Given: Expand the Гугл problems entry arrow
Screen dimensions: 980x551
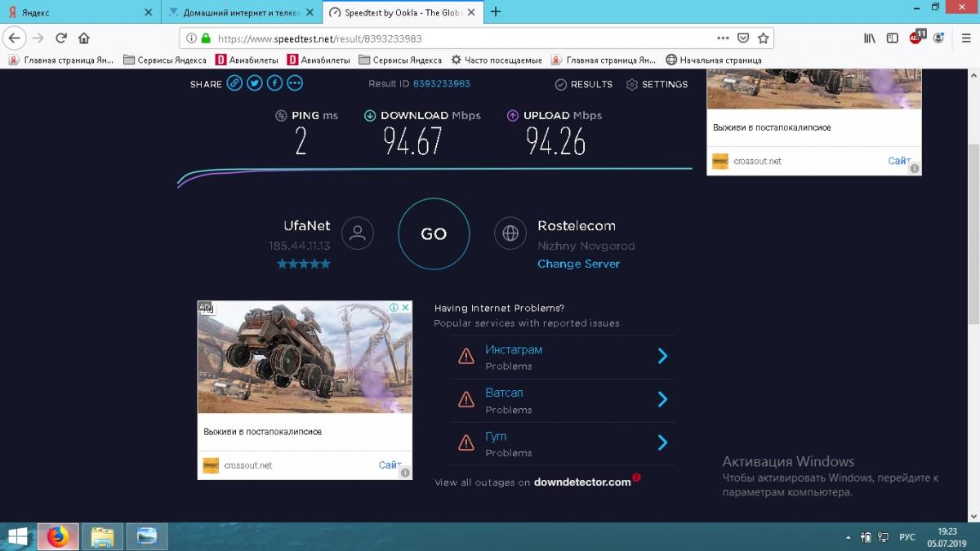Looking at the screenshot, I should [x=662, y=442].
